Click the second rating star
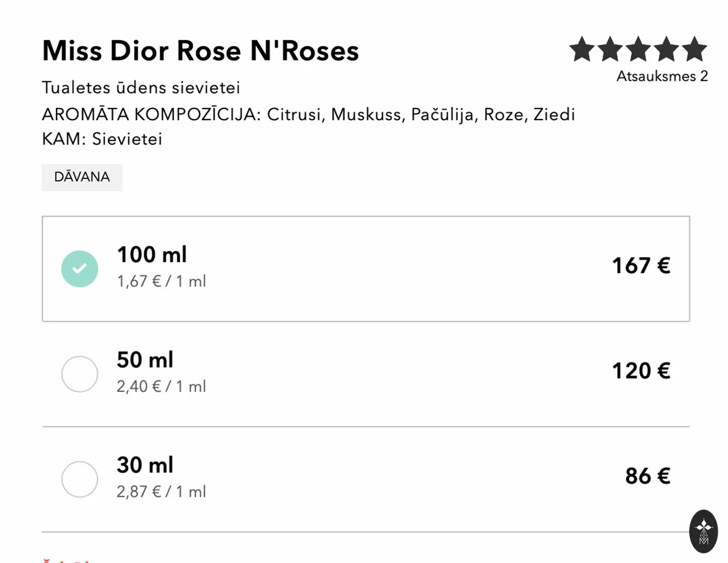The image size is (728, 563). click(x=610, y=49)
